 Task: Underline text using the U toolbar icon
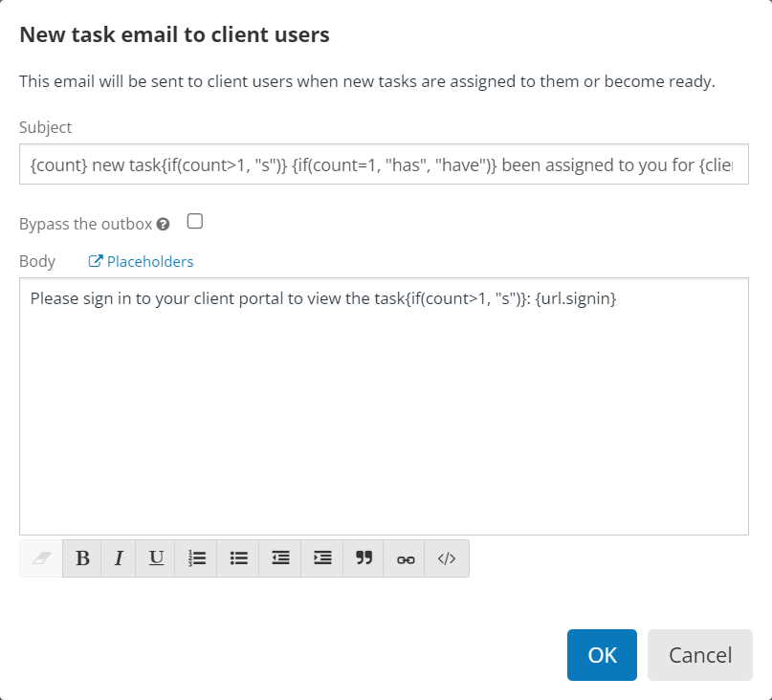tap(156, 558)
